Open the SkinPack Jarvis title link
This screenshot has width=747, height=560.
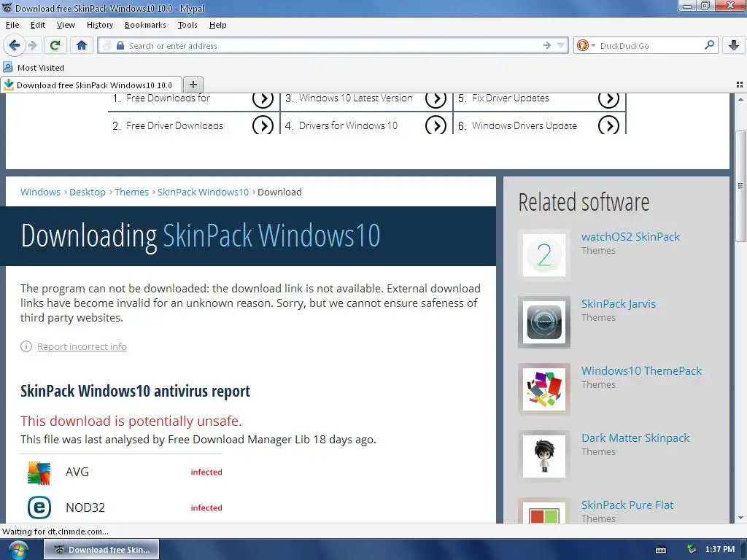(x=619, y=304)
